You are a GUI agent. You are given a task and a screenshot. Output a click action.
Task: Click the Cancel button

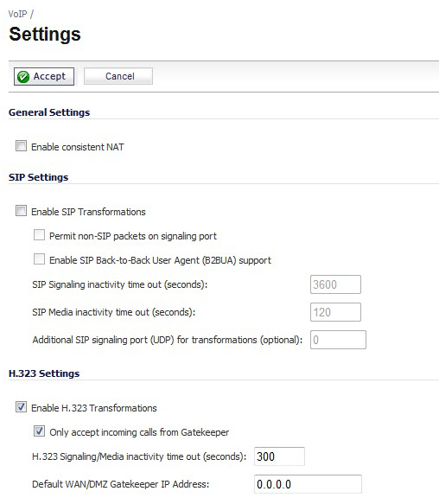click(x=118, y=76)
